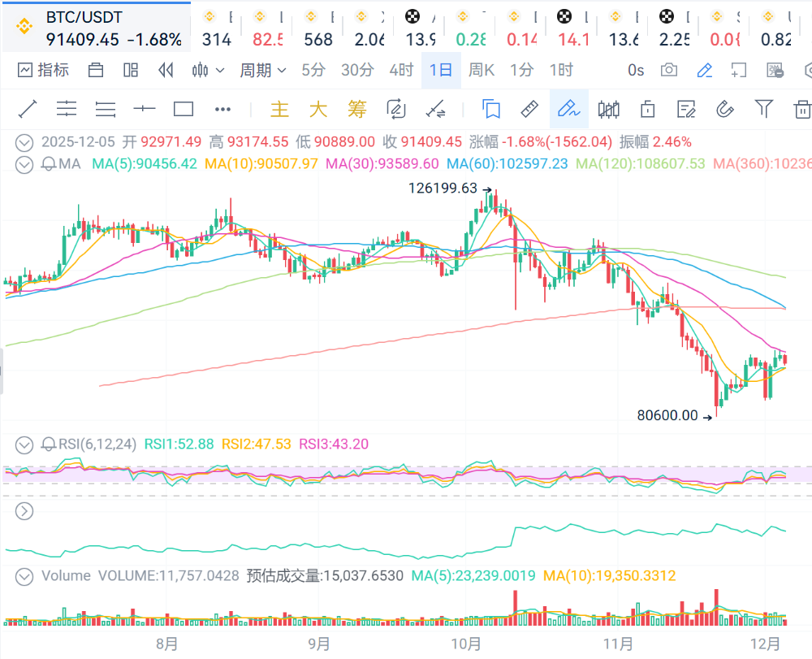812x659 pixels.
Task: Select the BTC/USDT trading pair tab
Action: [x=95, y=28]
